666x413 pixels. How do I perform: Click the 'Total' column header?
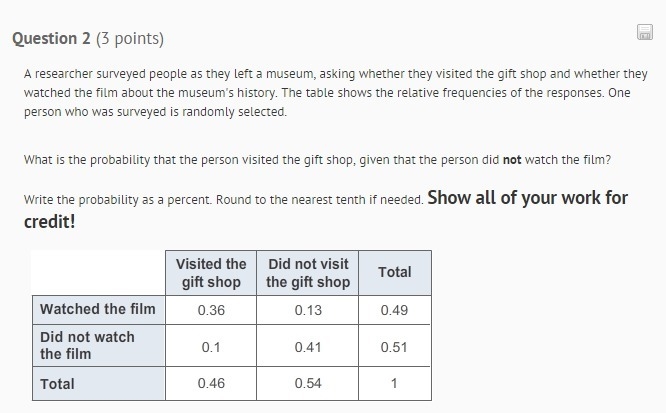395,273
